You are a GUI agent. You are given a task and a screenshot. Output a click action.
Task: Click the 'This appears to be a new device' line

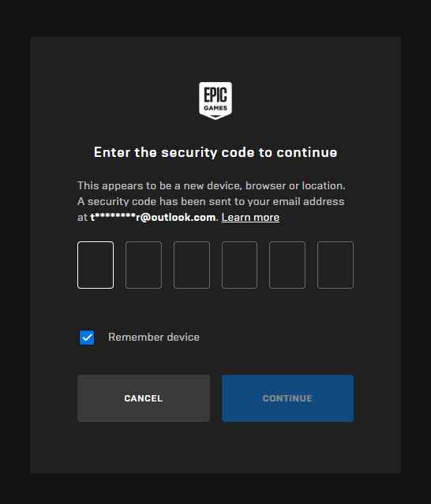click(212, 186)
